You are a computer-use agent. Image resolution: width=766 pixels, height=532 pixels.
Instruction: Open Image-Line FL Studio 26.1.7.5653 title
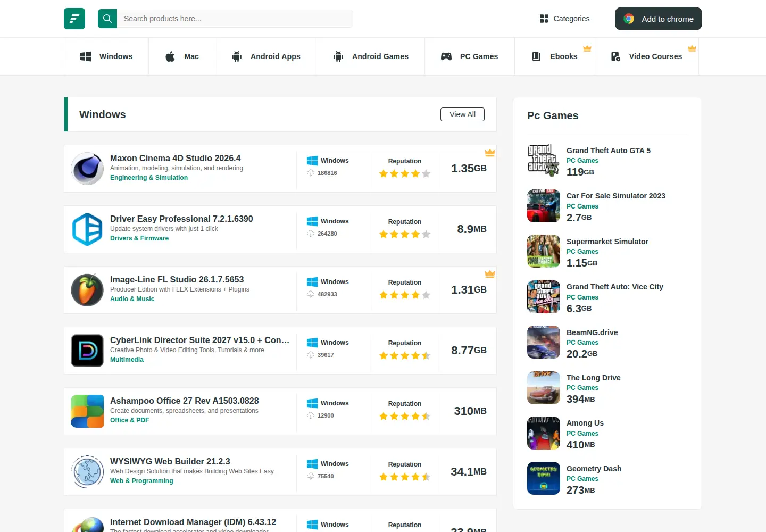(x=177, y=279)
